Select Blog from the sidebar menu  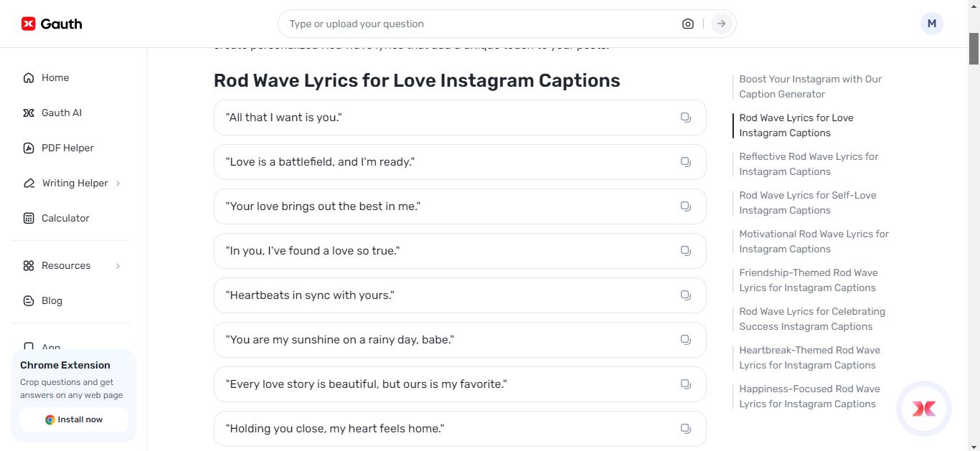(52, 300)
